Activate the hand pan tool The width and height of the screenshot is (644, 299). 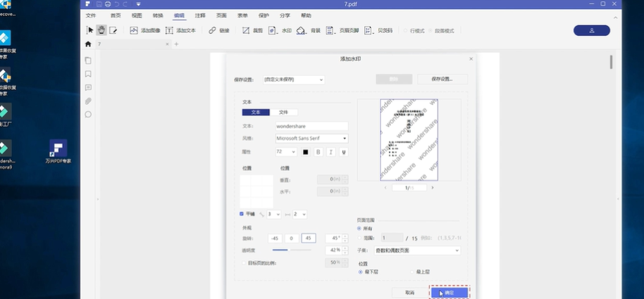(x=101, y=30)
